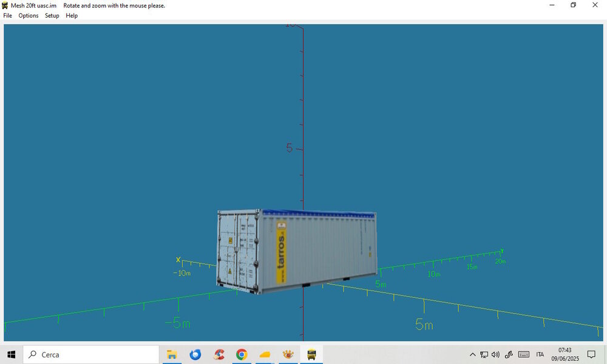
Task: Open the yellow wedge taskbar app
Action: [265, 354]
